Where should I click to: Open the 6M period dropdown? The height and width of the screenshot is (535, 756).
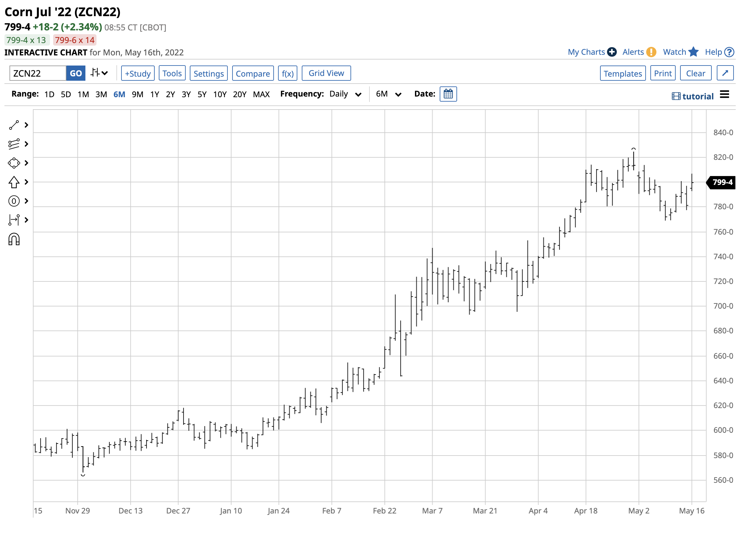[388, 94]
